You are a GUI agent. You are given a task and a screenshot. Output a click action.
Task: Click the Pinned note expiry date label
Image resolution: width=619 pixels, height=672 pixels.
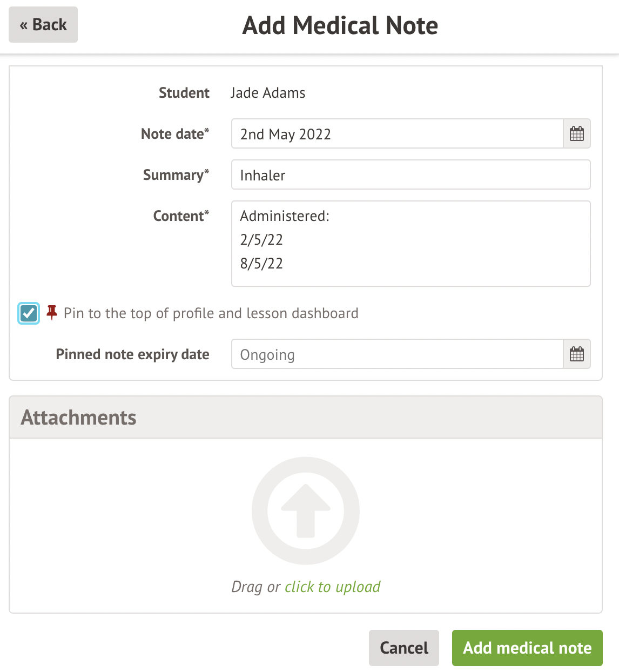tap(132, 354)
